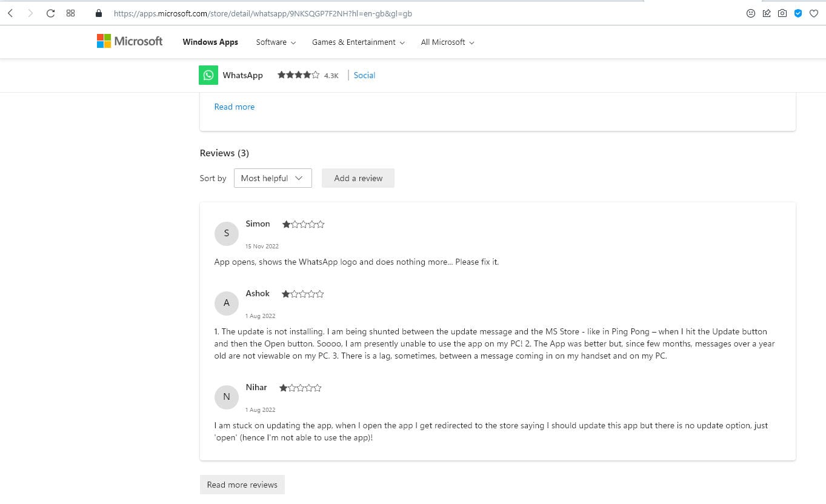Click the Reviews (3) heading
826x504 pixels.
[224, 153]
